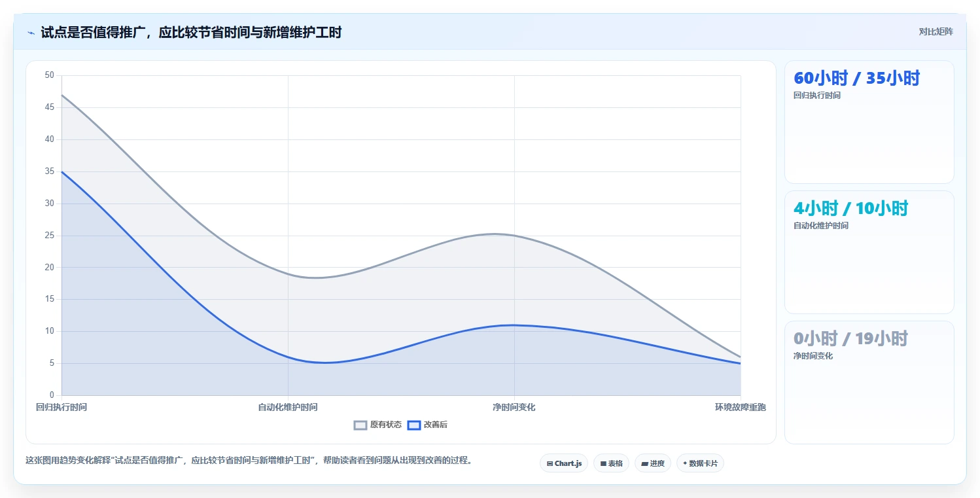980x498 pixels.
Task: Click the 自动化维护时间 x-axis label
Action: pyautogui.click(x=288, y=407)
